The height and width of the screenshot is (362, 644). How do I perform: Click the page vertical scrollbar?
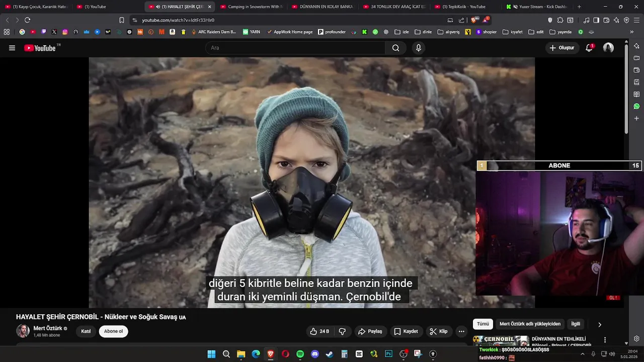626,90
